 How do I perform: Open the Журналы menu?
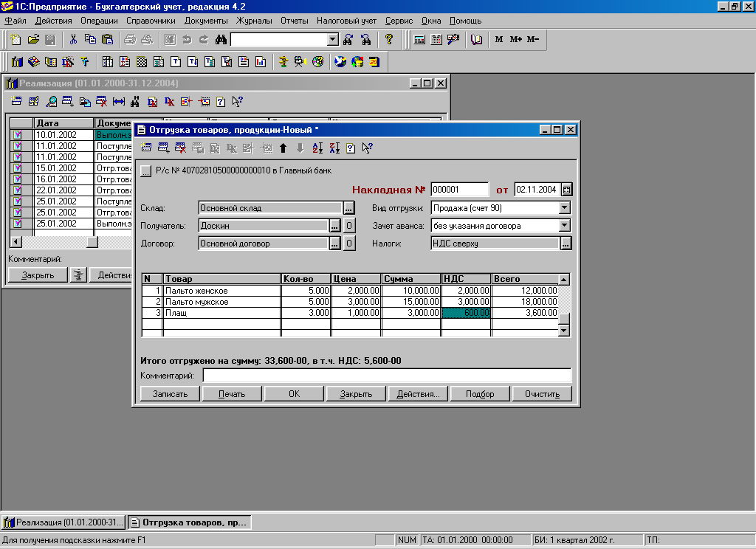coord(254,21)
